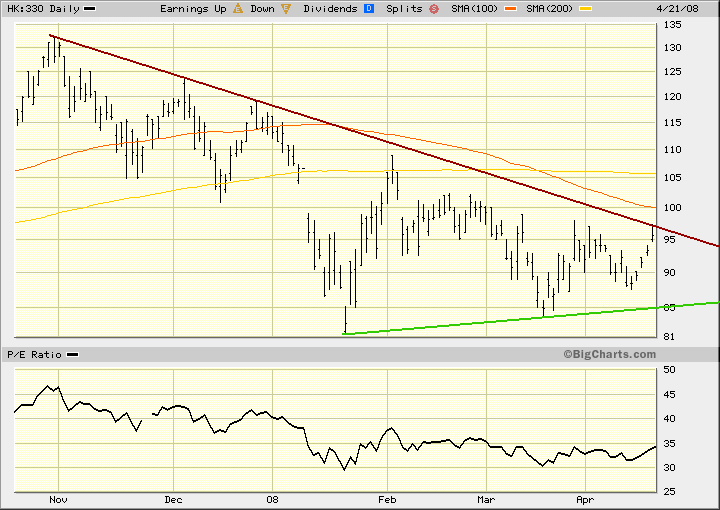Click the 35 P/E axis label
This screenshot has height=510, width=720.
tap(669, 443)
